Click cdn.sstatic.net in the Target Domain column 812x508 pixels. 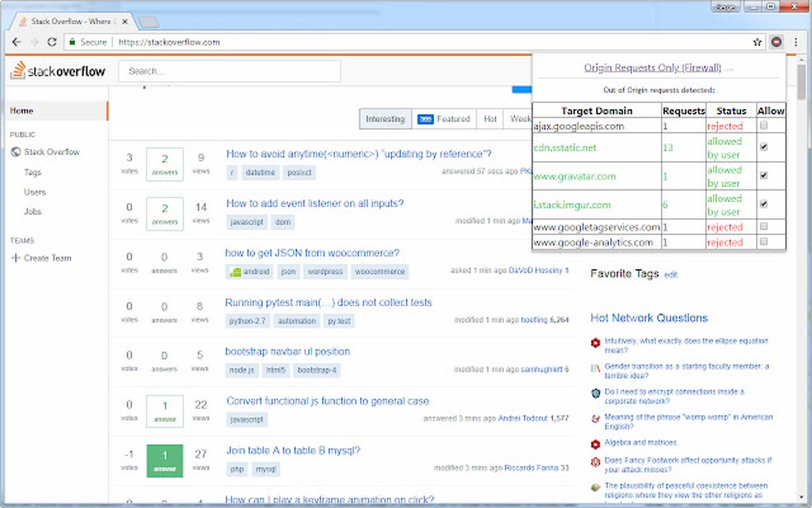565,147
